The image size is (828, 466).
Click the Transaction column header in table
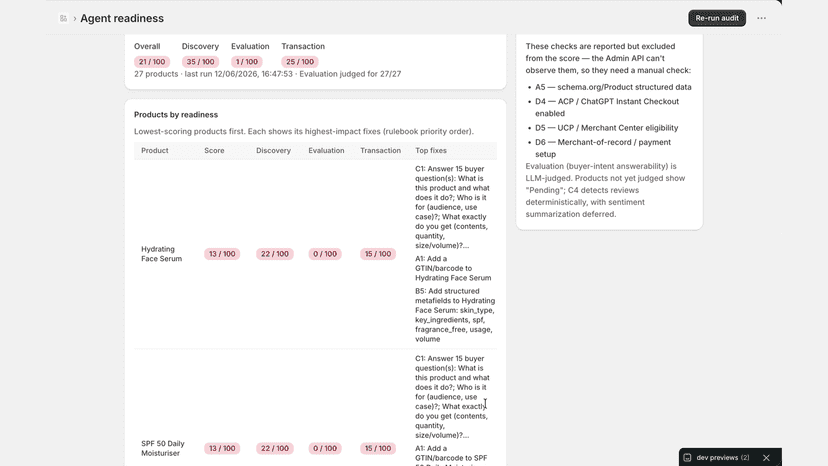pos(380,151)
